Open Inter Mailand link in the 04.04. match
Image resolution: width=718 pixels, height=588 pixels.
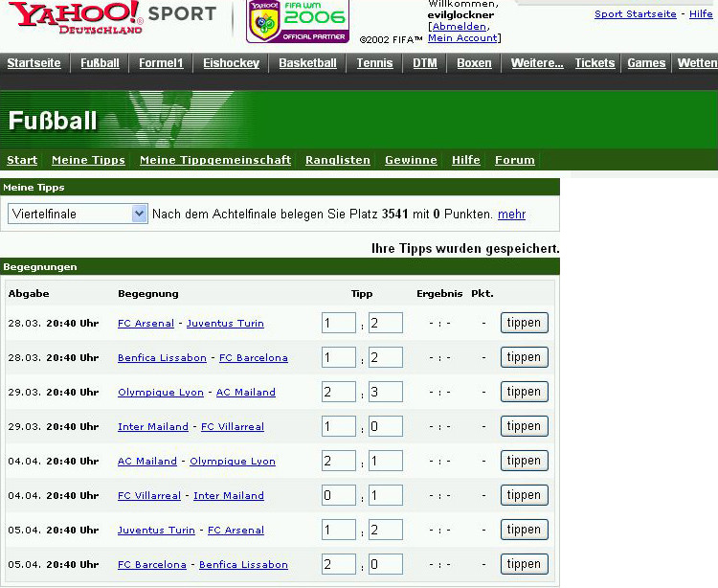pos(229,495)
